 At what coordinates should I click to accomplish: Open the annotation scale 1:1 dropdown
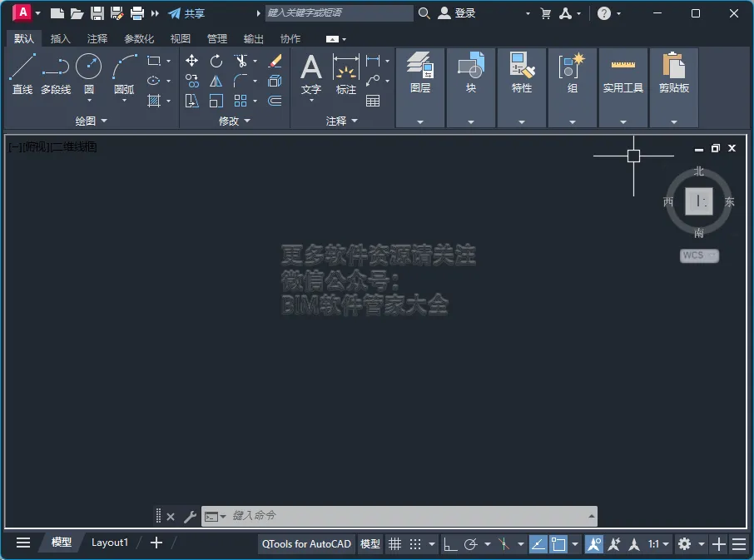click(x=658, y=544)
